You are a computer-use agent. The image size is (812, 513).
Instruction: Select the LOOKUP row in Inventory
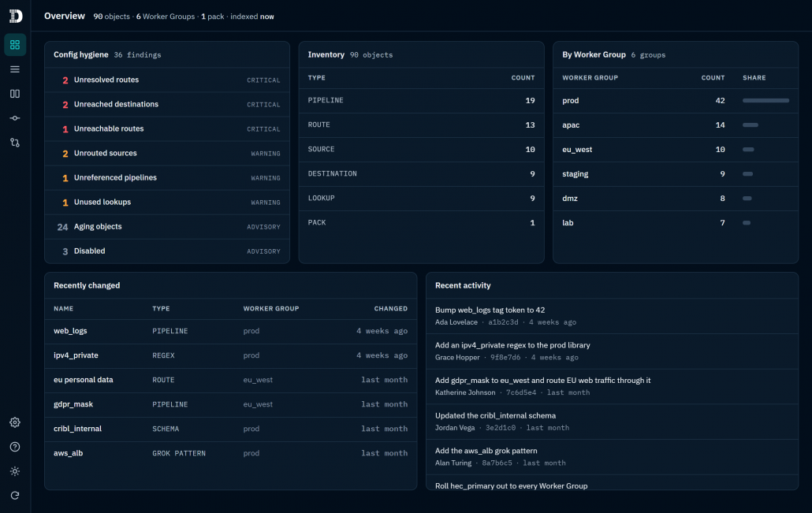(421, 198)
